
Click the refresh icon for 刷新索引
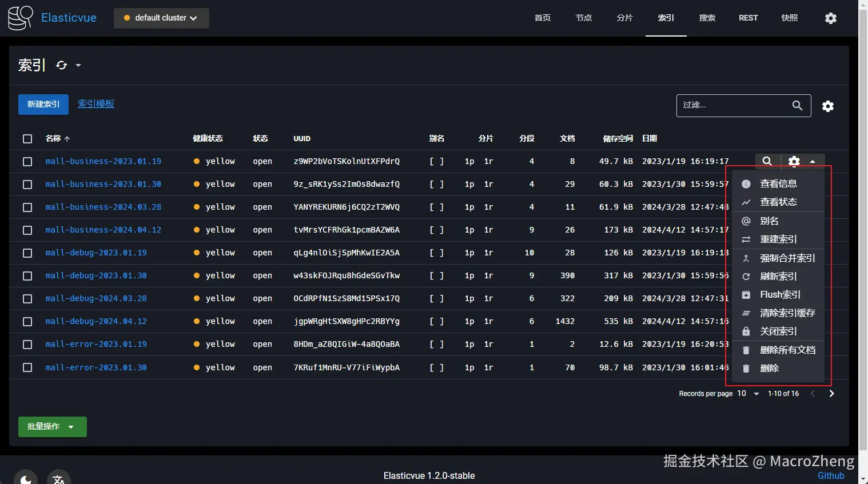tap(746, 277)
